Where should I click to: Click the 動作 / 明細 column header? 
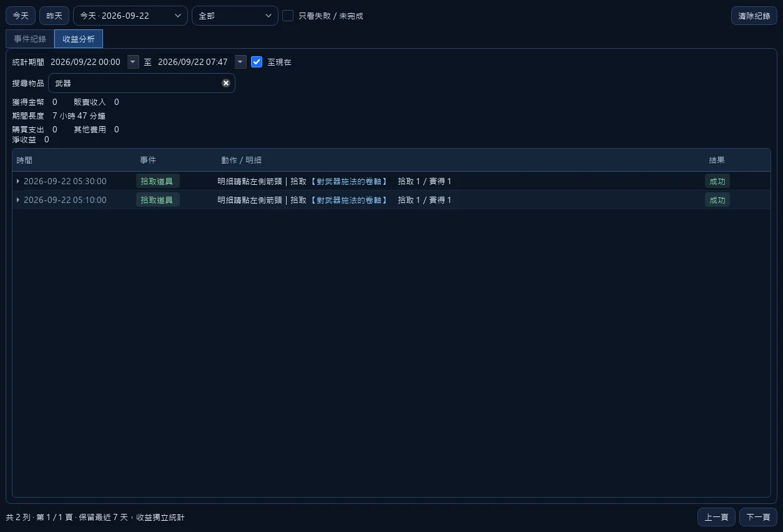click(242, 160)
